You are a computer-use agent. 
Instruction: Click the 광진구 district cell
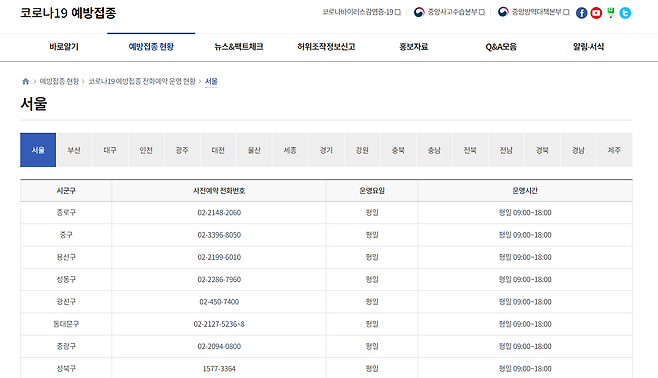tap(66, 302)
